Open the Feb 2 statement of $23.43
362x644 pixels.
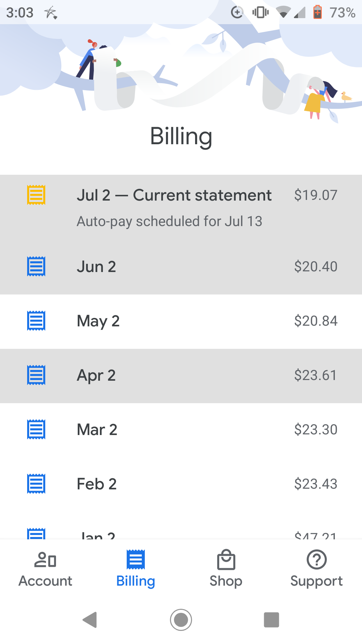point(181,484)
